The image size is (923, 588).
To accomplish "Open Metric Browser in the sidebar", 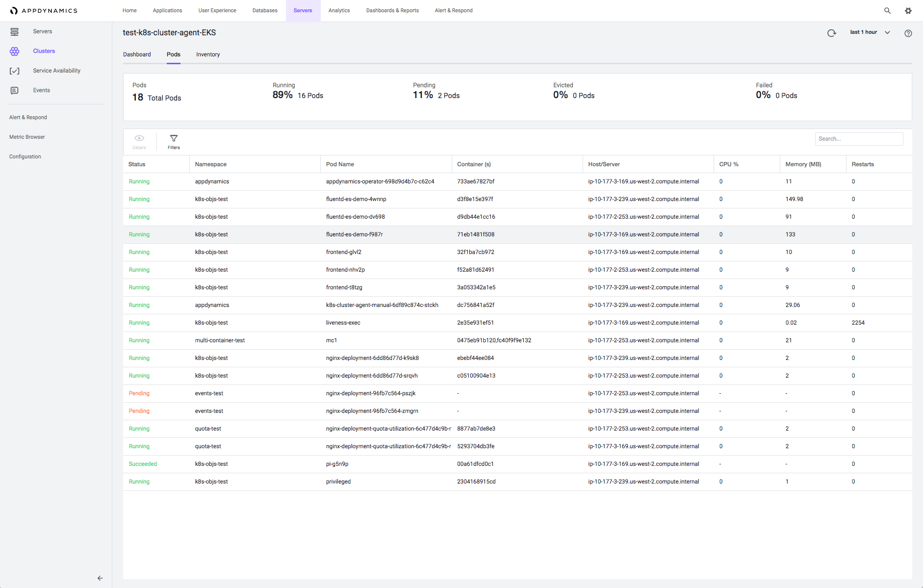I will tap(27, 137).
